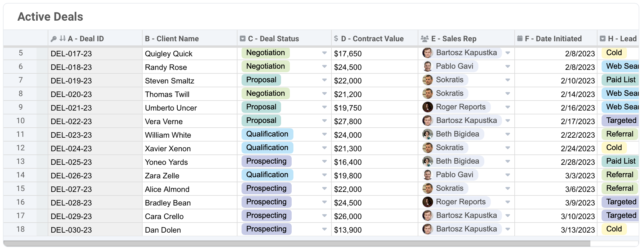Open deal status dropdown for Quigley Quick

[x=324, y=53]
